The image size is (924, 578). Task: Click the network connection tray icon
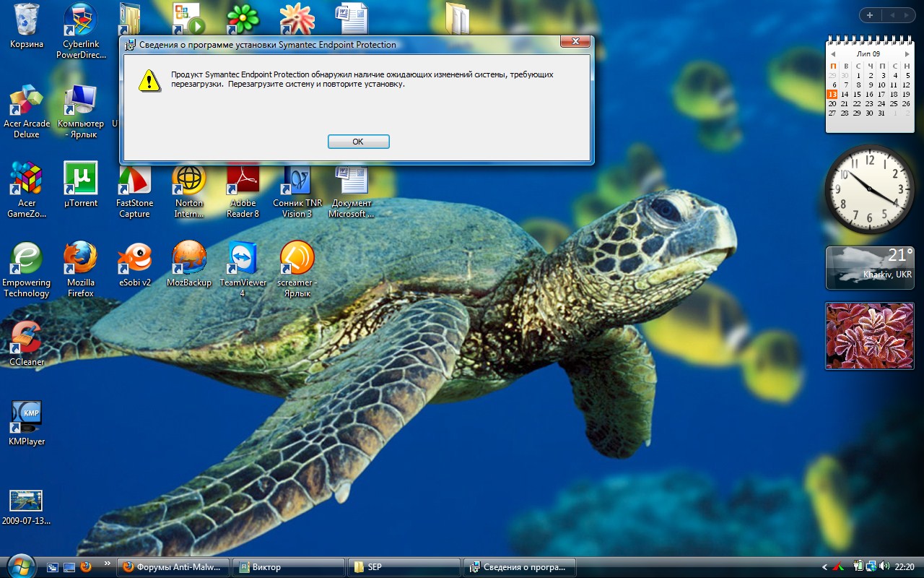[872, 566]
